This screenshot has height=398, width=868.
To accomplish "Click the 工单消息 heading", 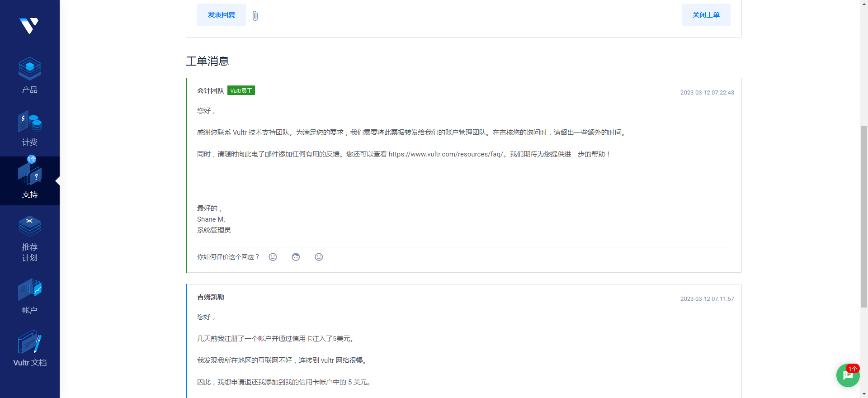I will click(208, 61).
